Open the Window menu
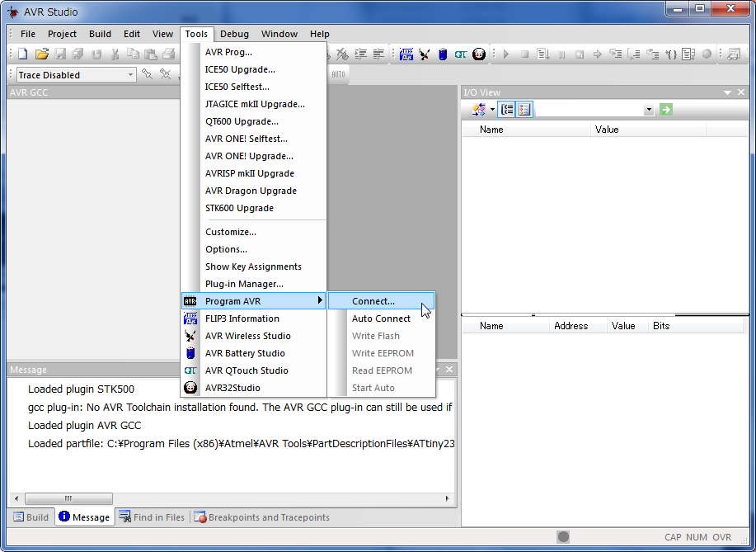This screenshot has width=756, height=552. [279, 34]
